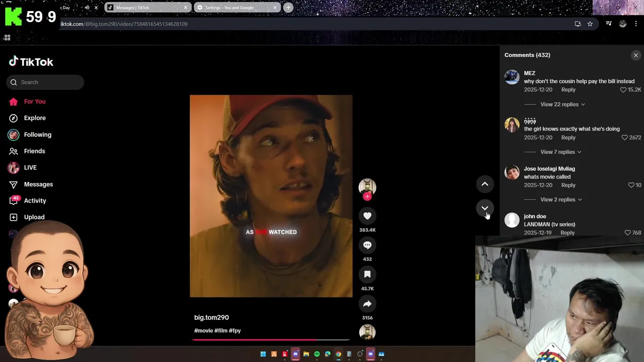The width and height of the screenshot is (644, 362).
Task: Like the video with the heart icon
Action: 367,216
